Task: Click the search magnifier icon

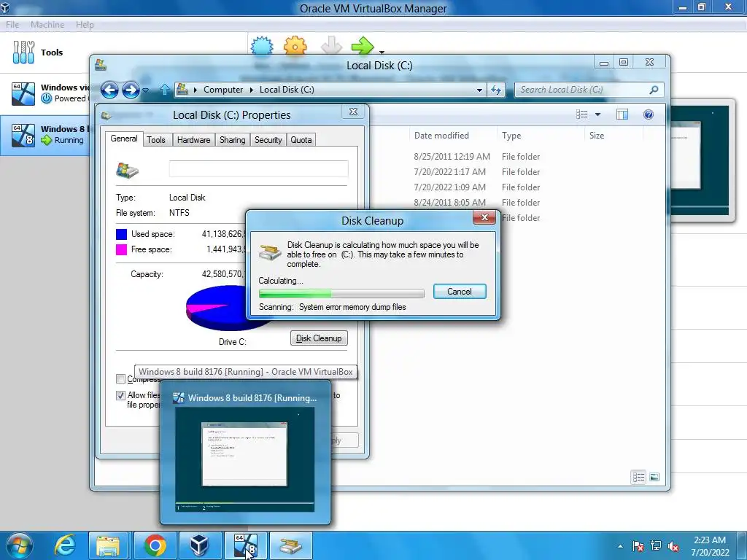Action: 654,90
